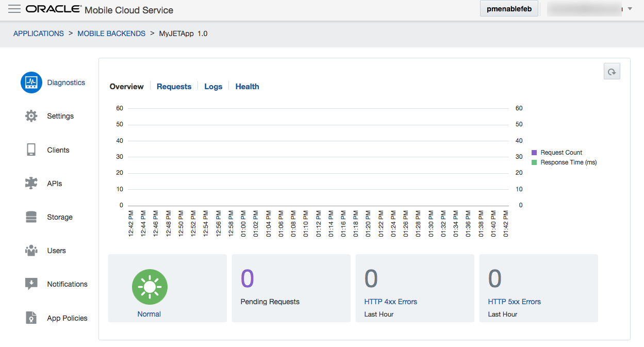Switch to the Logs tab

click(x=213, y=87)
